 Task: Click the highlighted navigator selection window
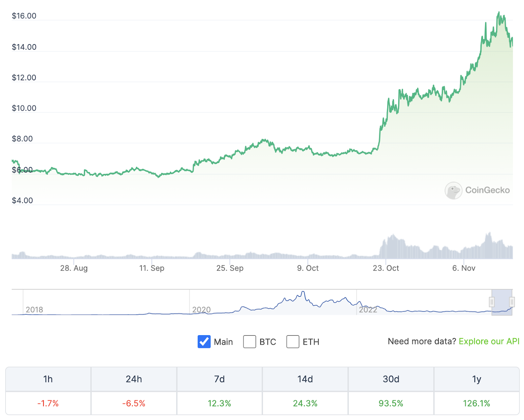point(502,302)
